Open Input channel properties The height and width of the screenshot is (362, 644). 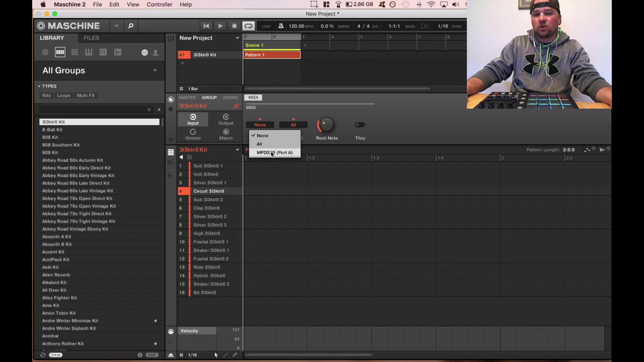click(x=193, y=120)
